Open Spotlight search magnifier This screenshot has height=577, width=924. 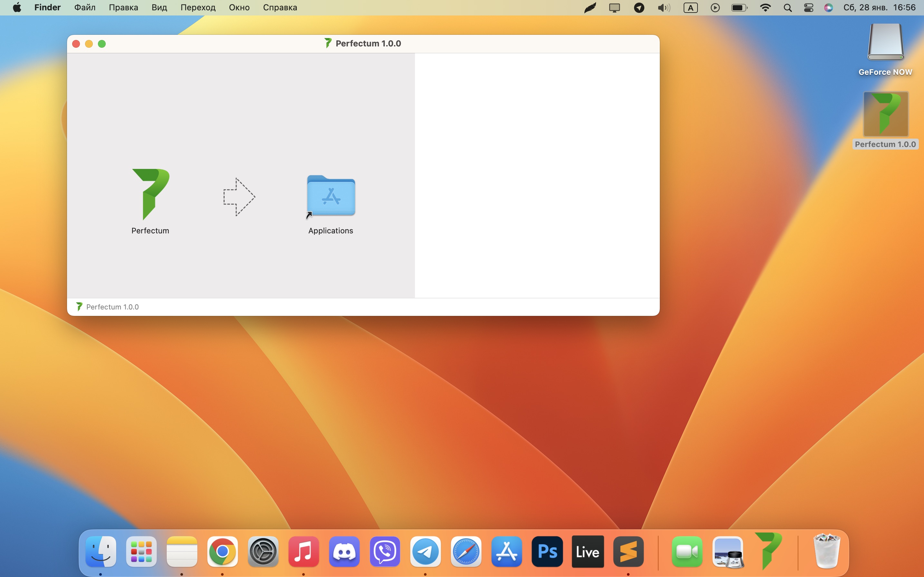(787, 8)
